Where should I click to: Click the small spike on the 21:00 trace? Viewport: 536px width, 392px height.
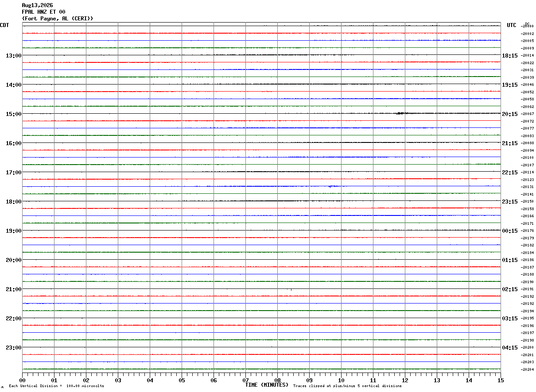291,289
